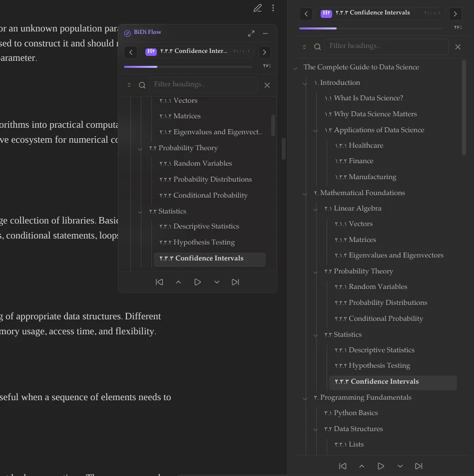Click the H4 badge in sidebar header
Image resolution: width=474 pixels, height=476 pixels.
point(326,13)
